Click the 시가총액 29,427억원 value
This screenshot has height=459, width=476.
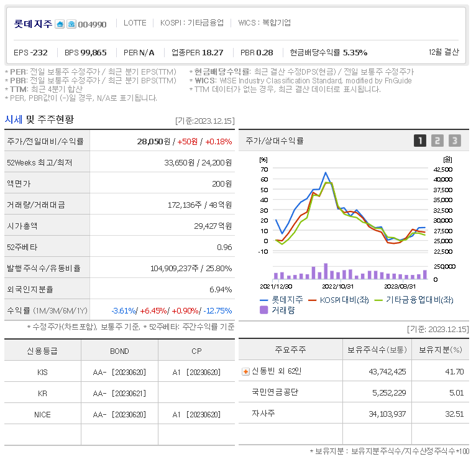click(x=213, y=226)
